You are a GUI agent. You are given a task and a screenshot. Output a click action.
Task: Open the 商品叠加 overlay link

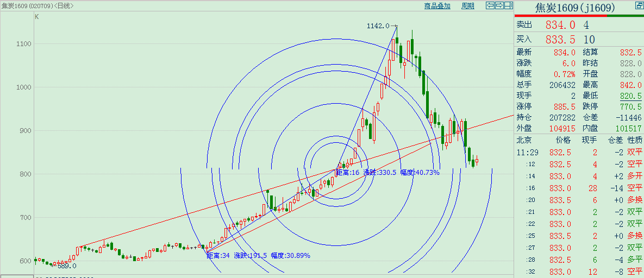(x=437, y=6)
